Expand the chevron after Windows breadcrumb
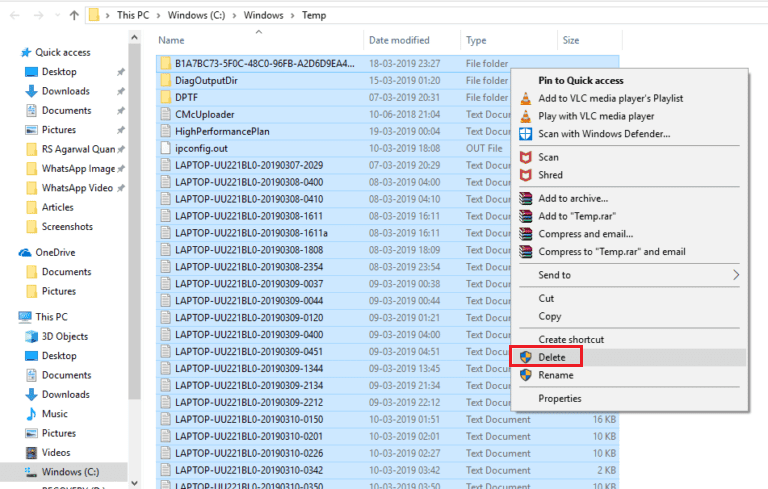This screenshot has height=489, width=768. pos(292,16)
